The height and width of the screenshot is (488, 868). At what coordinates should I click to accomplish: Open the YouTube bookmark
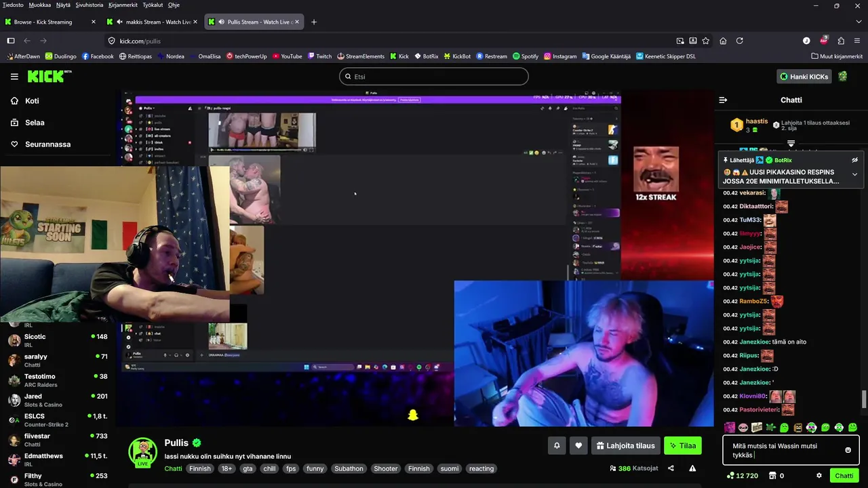pyautogui.click(x=287, y=56)
